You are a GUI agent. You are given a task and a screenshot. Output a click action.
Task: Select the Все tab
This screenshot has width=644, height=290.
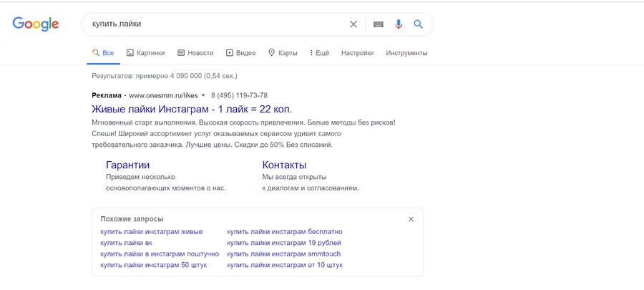click(x=103, y=53)
